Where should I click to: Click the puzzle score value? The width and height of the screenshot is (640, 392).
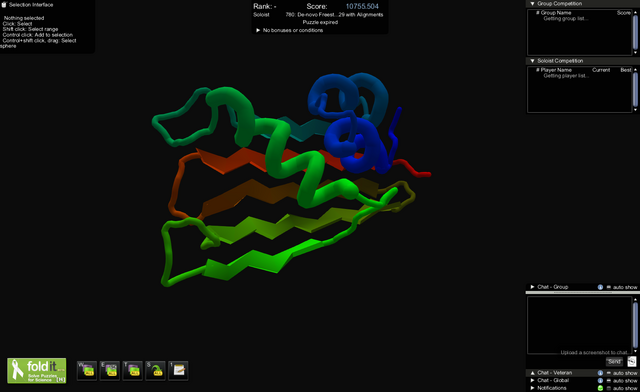362,7
